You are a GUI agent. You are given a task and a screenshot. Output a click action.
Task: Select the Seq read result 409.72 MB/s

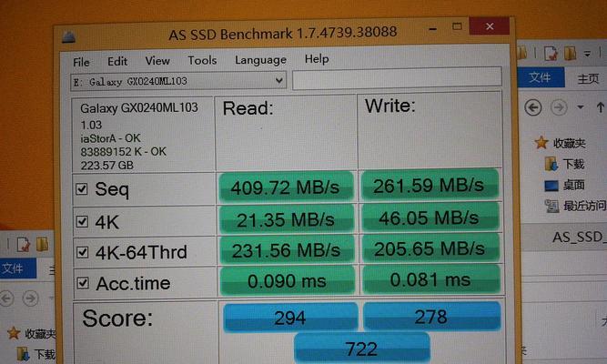[286, 187]
